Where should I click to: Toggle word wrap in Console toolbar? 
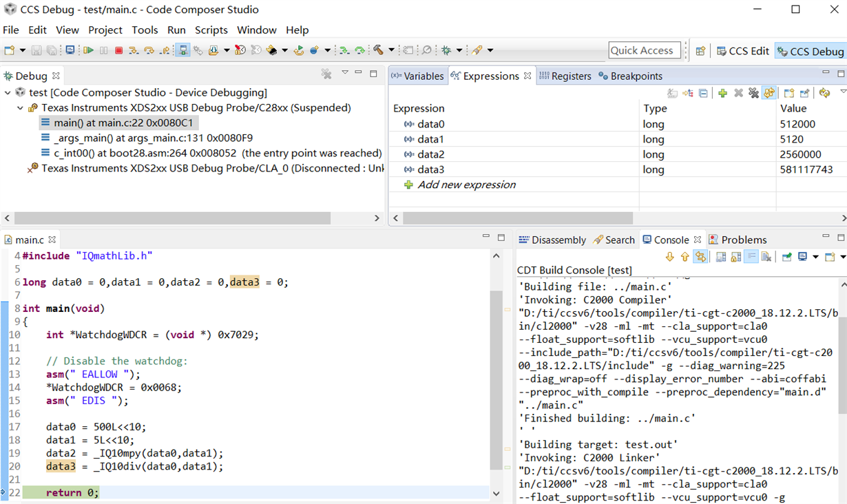tap(751, 257)
